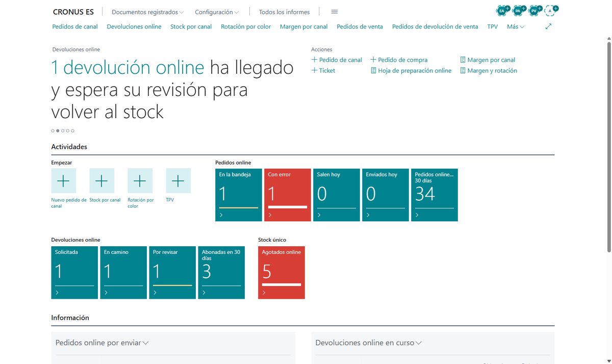The width and height of the screenshot is (612, 364).
Task: Create new Pedido de compra action
Action: 399,60
